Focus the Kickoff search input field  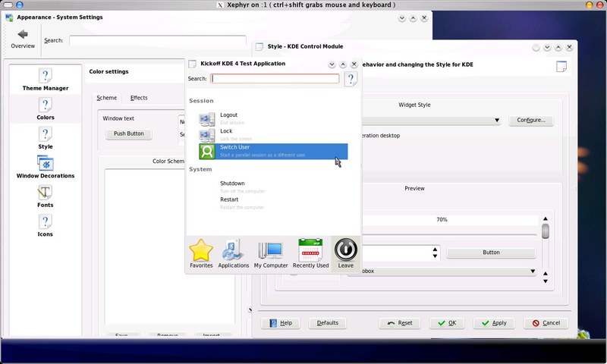[275, 79]
